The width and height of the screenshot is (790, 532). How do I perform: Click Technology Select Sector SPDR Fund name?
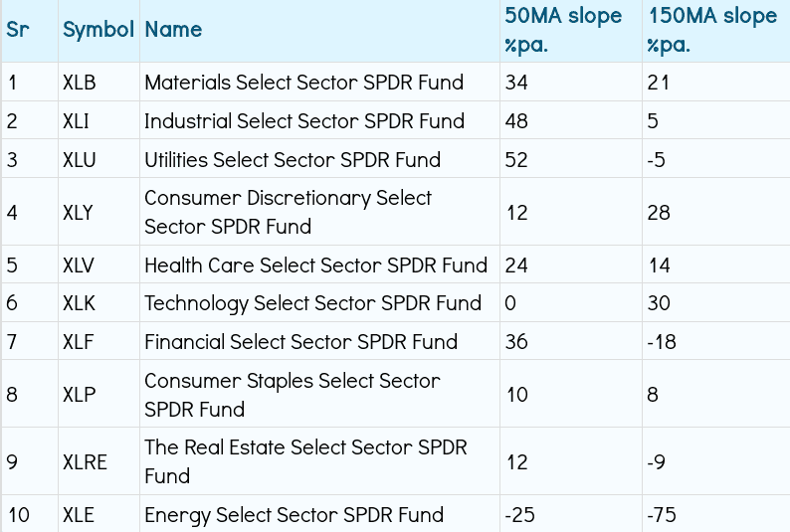tap(312, 303)
